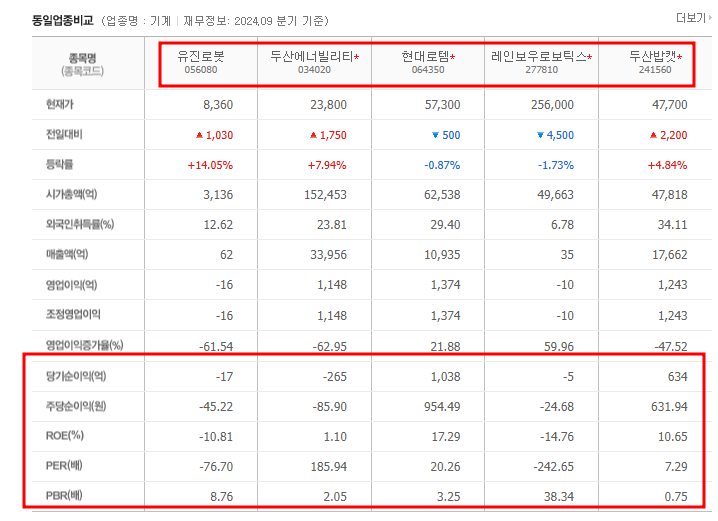The height and width of the screenshot is (521, 718).
Task: Open the 레인보우로보틱스 stock link
Action: (x=538, y=56)
